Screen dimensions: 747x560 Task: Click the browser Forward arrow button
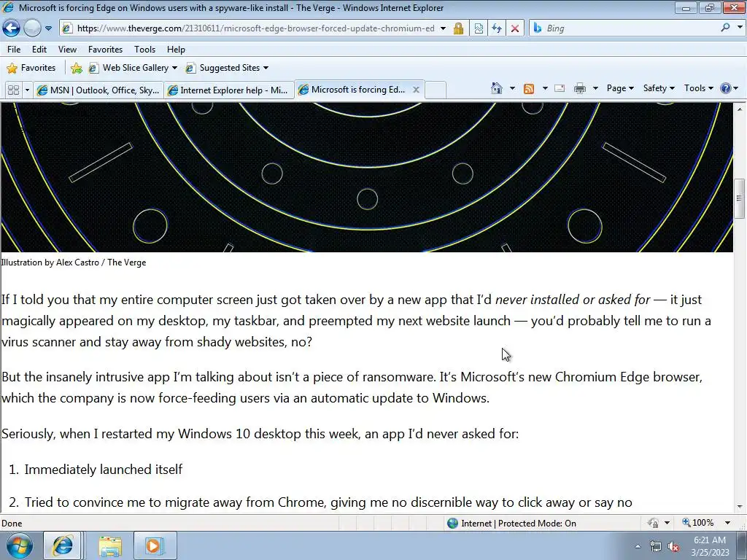tap(32, 28)
